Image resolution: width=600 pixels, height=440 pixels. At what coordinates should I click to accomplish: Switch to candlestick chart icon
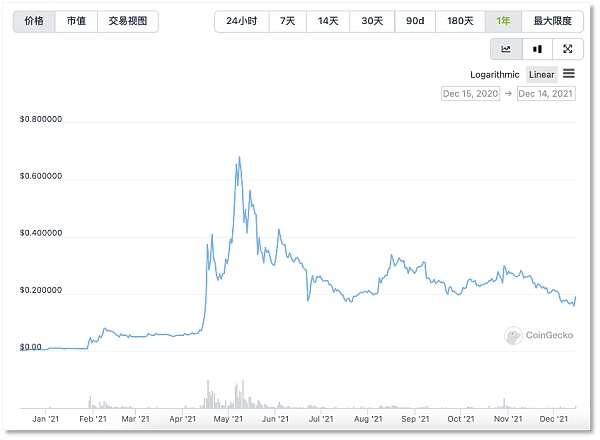point(537,49)
